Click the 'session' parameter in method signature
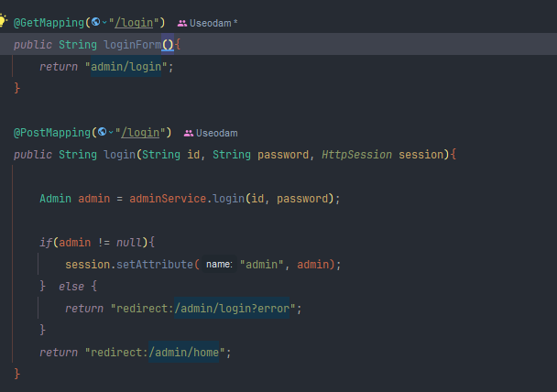 (x=421, y=155)
